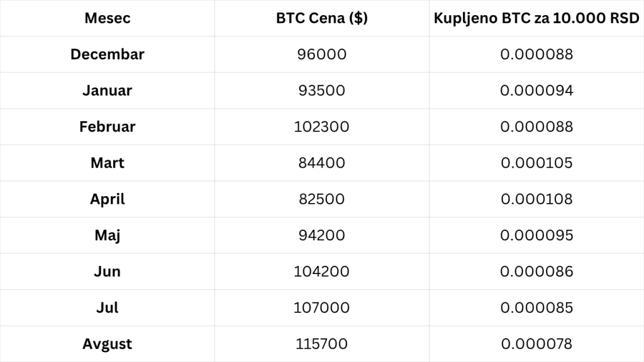Click the Januar month cell

(107, 90)
